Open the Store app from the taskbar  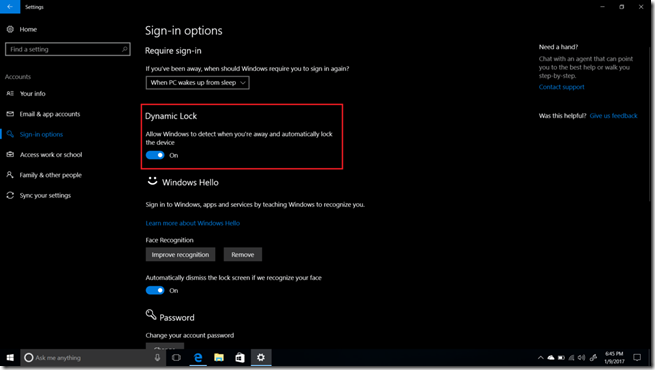(240, 357)
